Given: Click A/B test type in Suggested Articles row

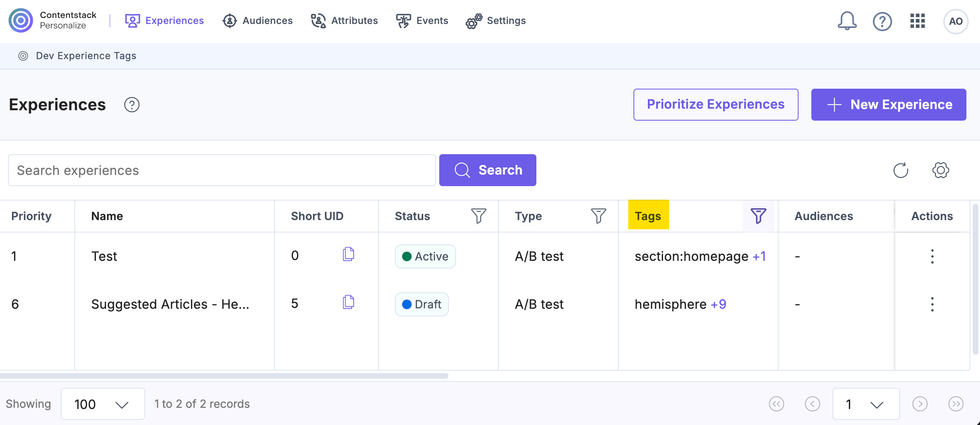Looking at the screenshot, I should point(539,304).
